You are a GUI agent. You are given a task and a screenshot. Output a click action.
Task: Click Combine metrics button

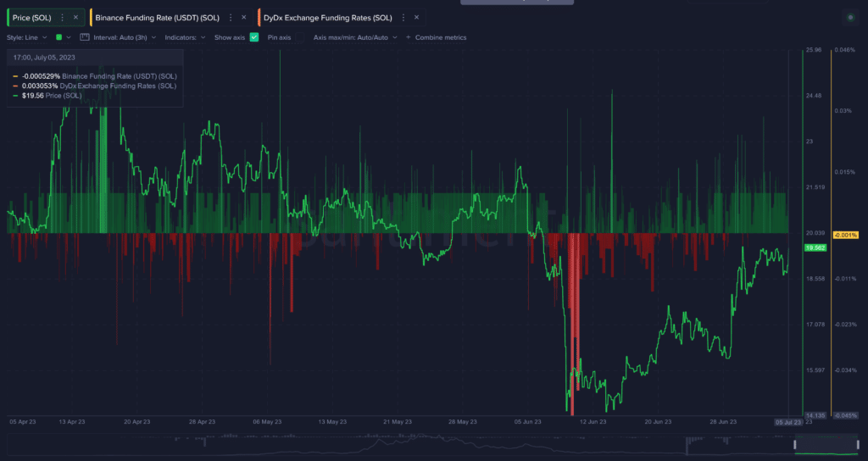tap(439, 37)
